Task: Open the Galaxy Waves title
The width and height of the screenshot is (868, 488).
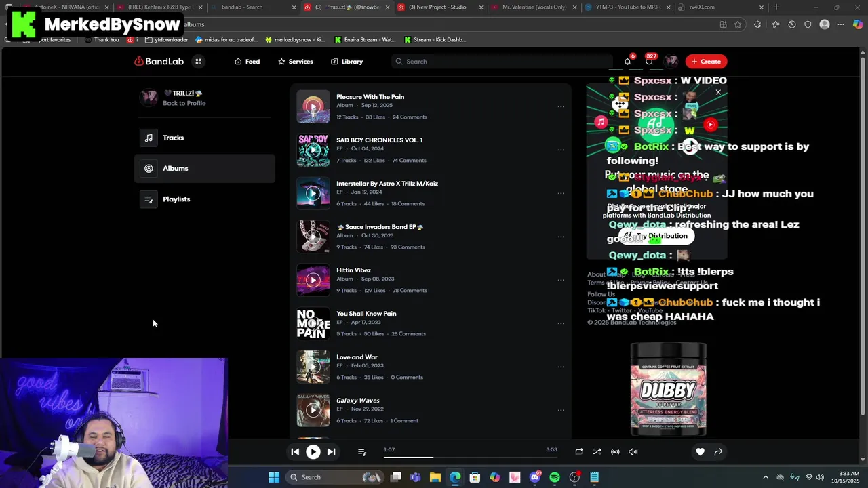Action: pyautogui.click(x=357, y=401)
